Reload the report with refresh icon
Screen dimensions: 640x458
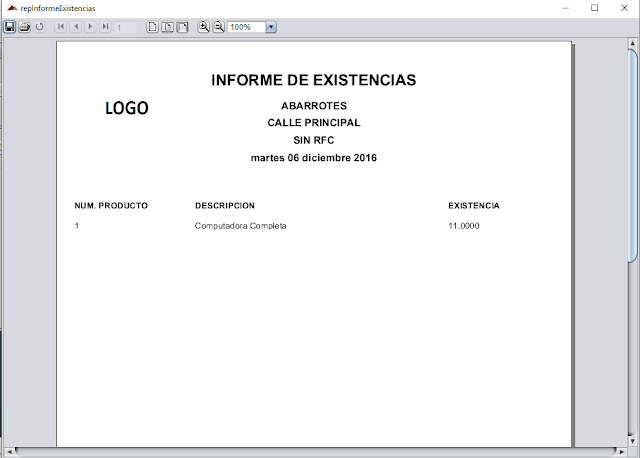tap(39, 27)
